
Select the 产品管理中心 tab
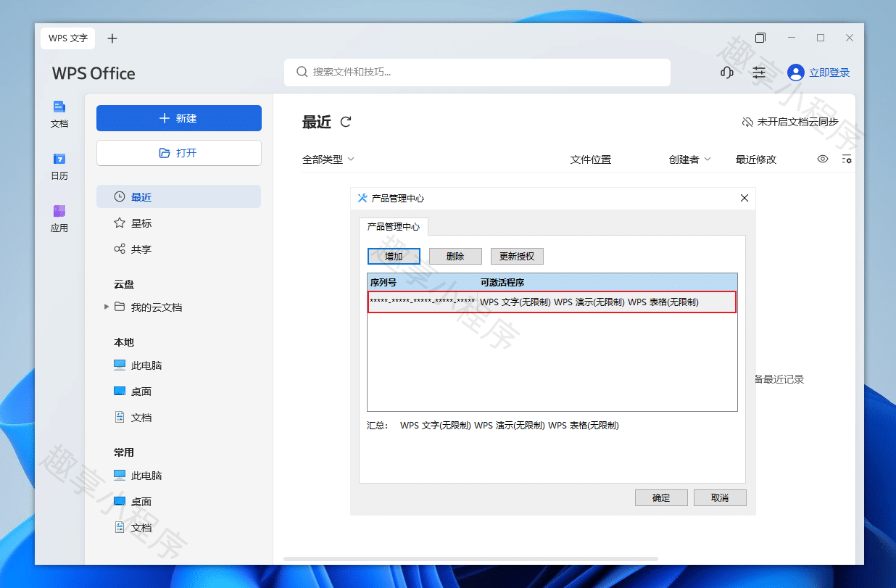[393, 227]
